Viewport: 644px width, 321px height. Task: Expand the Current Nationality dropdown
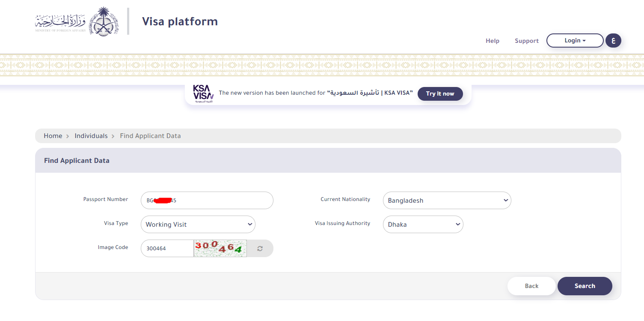[x=447, y=200]
